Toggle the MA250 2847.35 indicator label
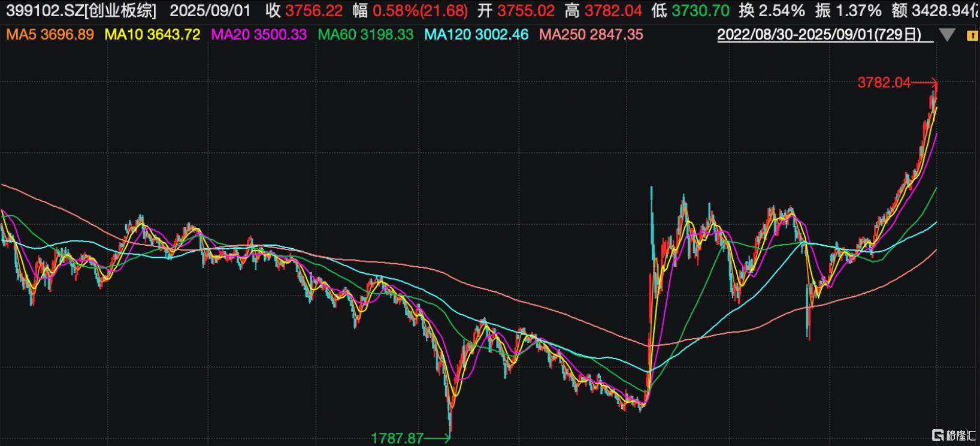This screenshot has height=446, width=980. click(x=591, y=35)
